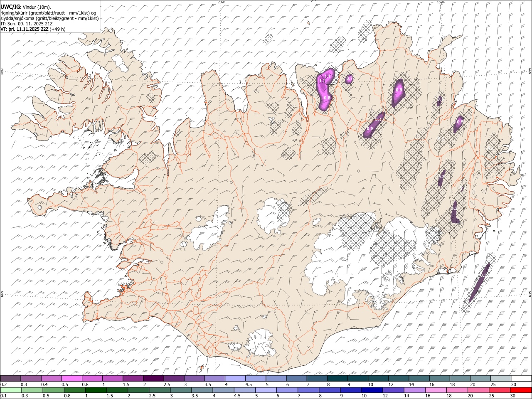The image size is (532, 399).
Task: Click the 'VT: þri. 11.11.2025 22Z' valid time
Action: coord(25,29)
